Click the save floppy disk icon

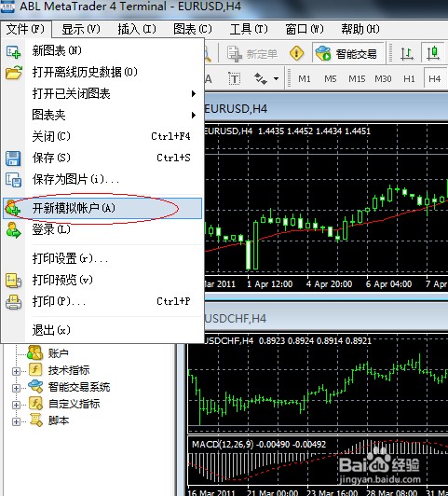click(13, 158)
